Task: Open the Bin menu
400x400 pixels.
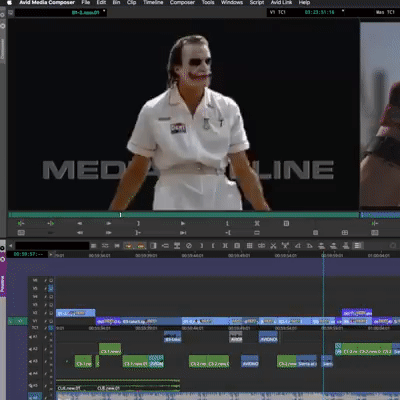Action: [116, 3]
